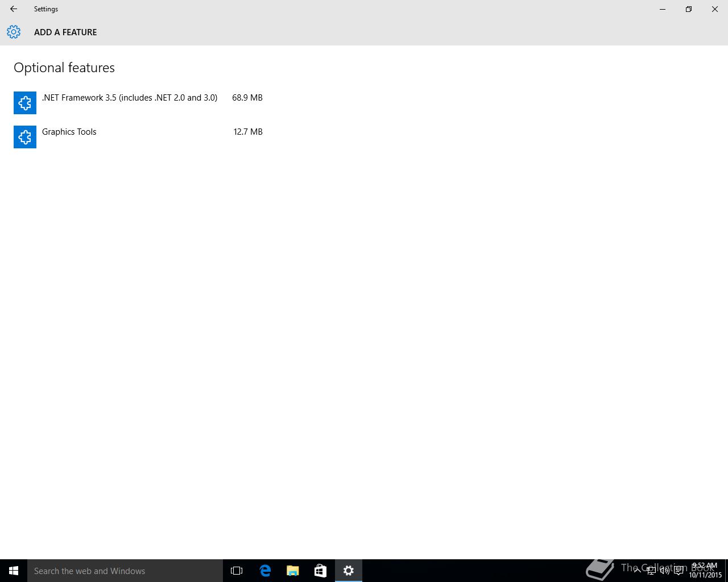
Task: Click the 12.7 MB size value
Action: point(248,132)
